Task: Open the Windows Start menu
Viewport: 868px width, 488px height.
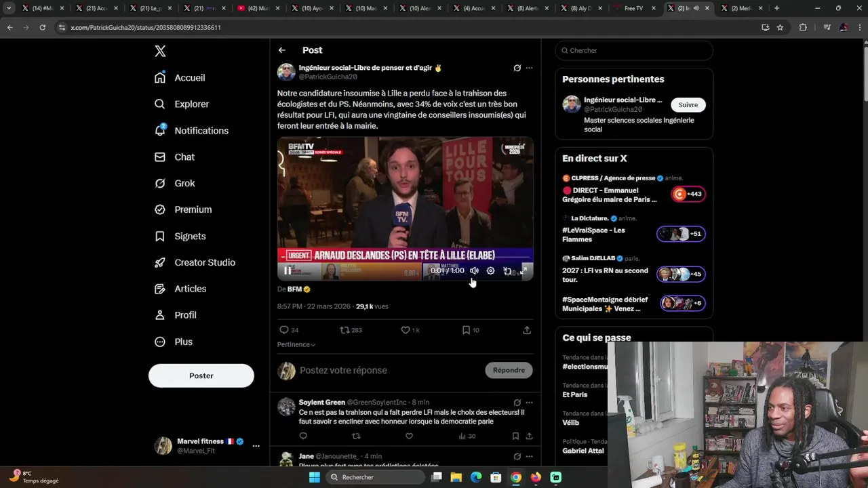Action: [x=314, y=477]
